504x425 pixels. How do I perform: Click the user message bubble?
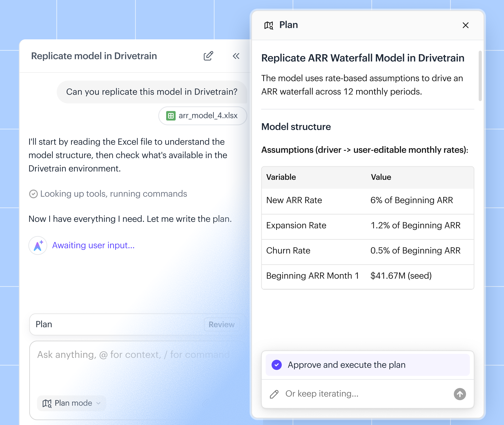152,92
